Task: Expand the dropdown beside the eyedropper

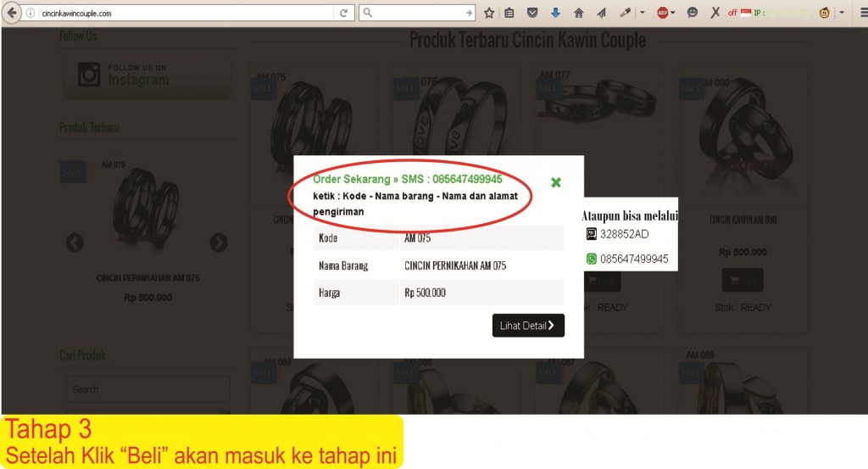Action: tap(643, 12)
